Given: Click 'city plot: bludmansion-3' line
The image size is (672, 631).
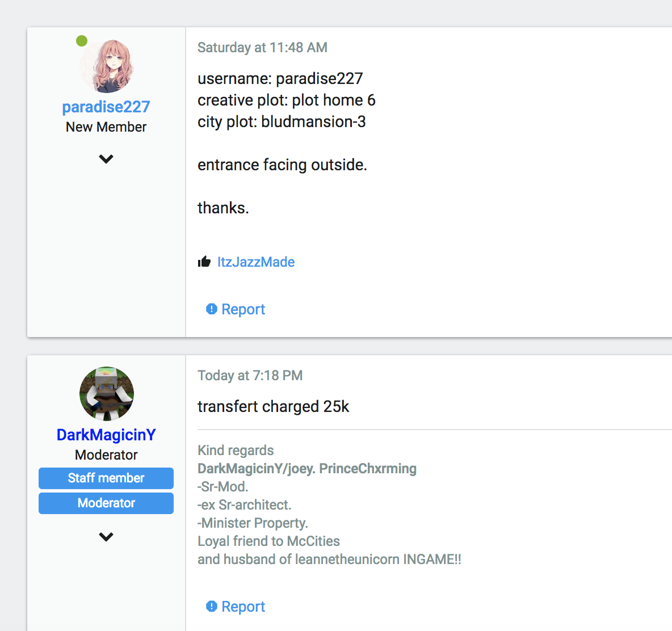Looking at the screenshot, I should 282,122.
